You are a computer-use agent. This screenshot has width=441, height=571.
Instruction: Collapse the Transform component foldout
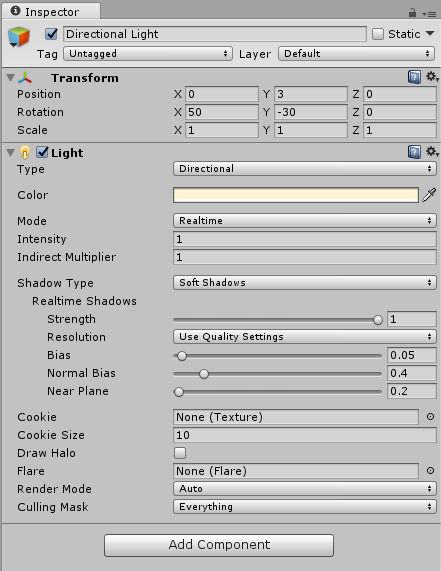click(11, 78)
